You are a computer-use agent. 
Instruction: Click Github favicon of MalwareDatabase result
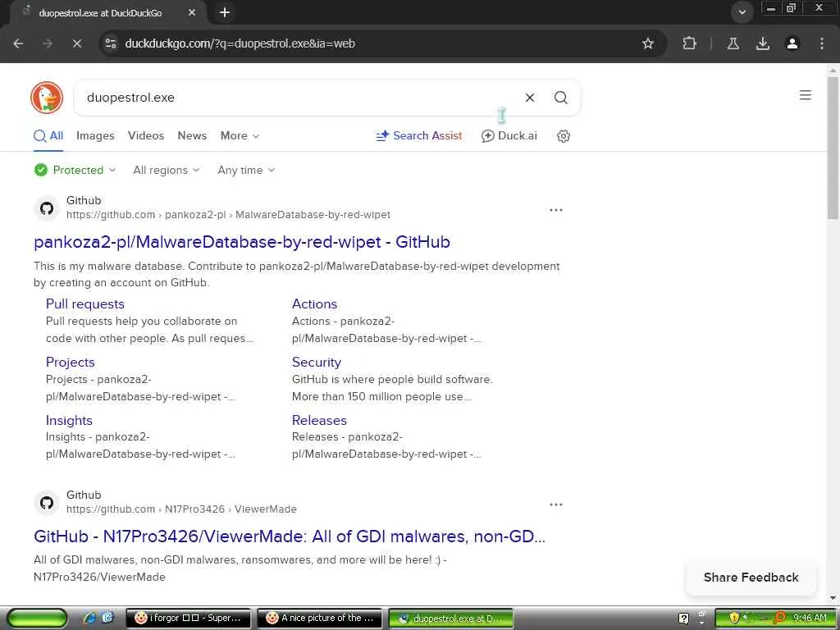pyautogui.click(x=47, y=208)
